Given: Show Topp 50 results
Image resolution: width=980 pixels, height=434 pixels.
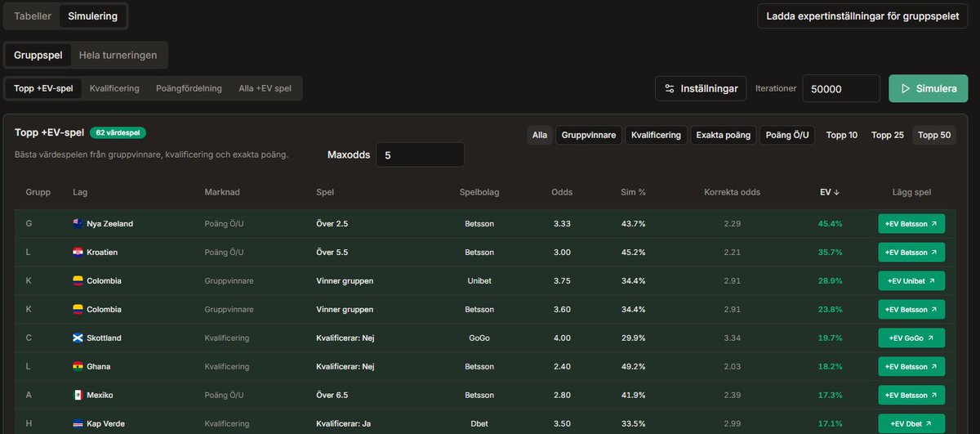Looking at the screenshot, I should tap(934, 135).
